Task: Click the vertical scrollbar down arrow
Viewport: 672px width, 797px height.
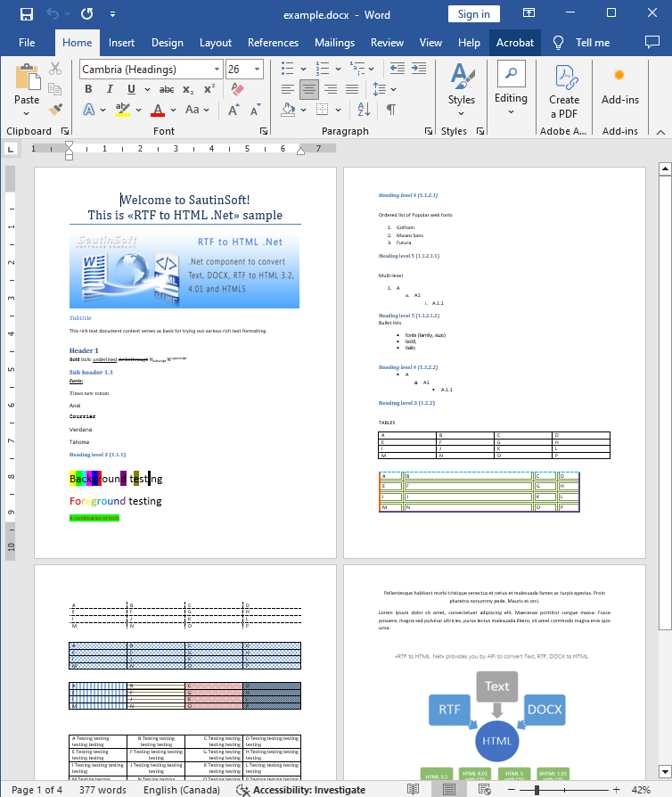Action: (x=664, y=770)
